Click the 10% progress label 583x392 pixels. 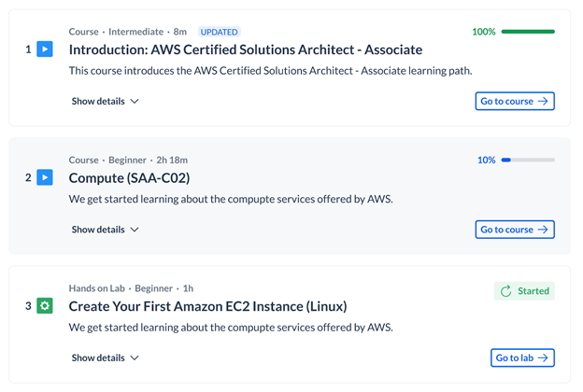(x=487, y=160)
